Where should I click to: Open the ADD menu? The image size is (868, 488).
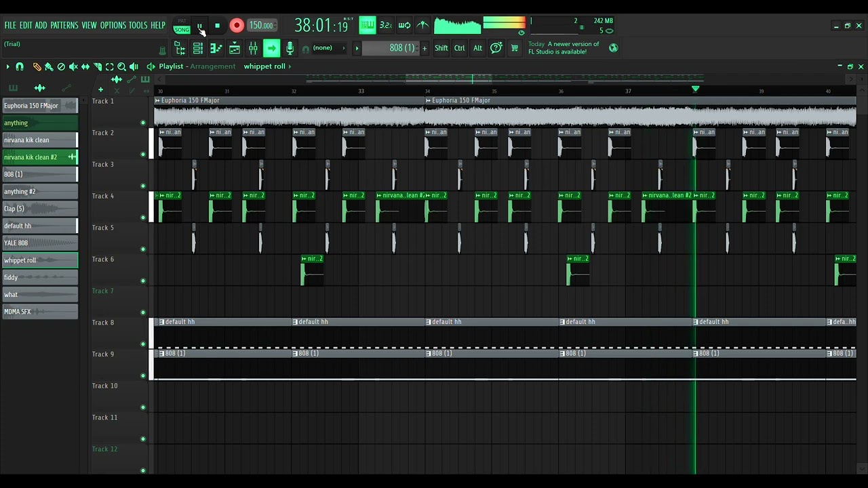click(x=41, y=25)
